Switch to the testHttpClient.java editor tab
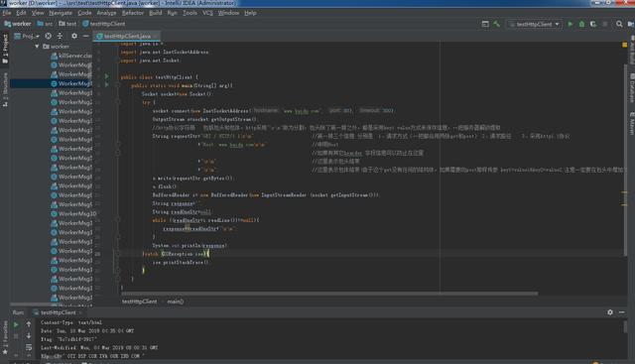 click(x=126, y=36)
